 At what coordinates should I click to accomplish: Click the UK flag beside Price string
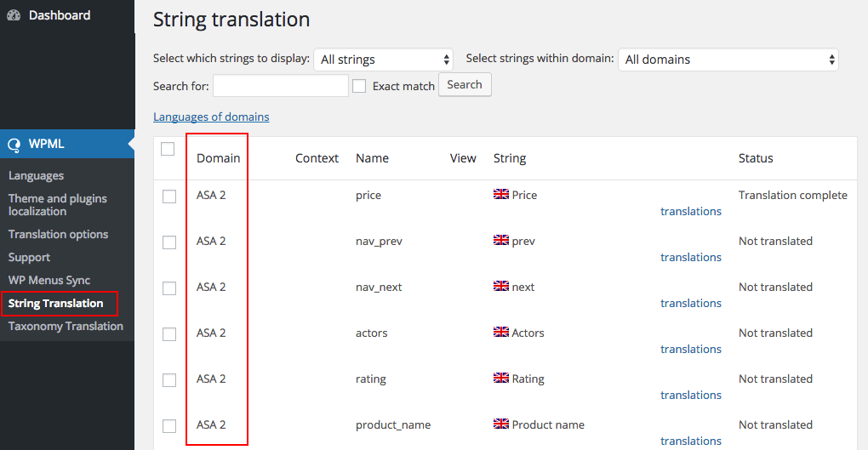click(501, 194)
